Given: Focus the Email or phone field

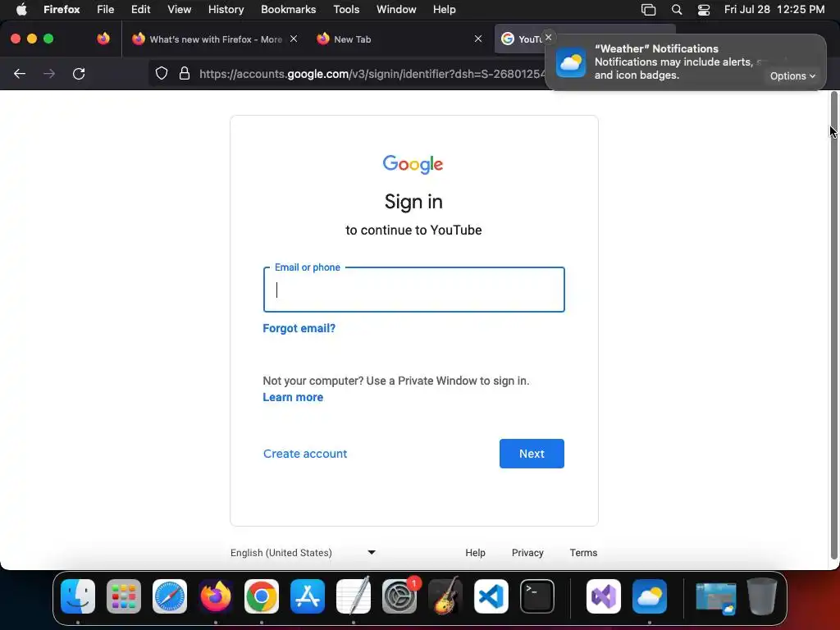Looking at the screenshot, I should tap(413, 290).
